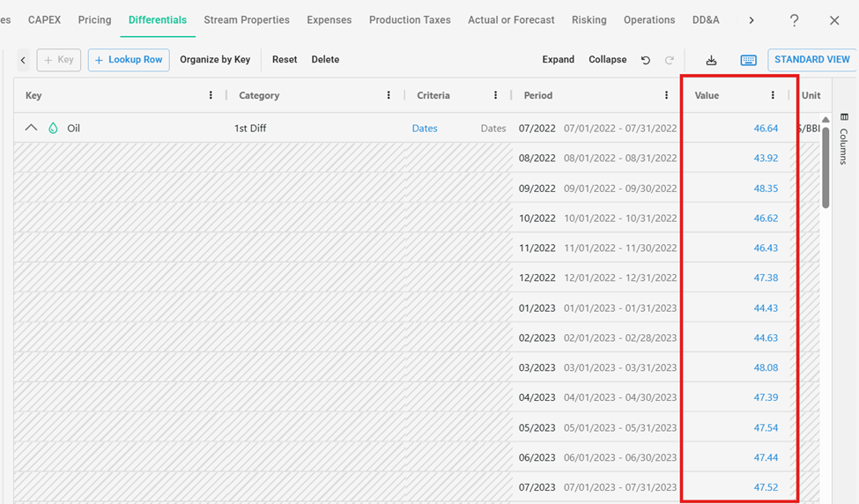Click the download icon in the toolbar

point(711,60)
